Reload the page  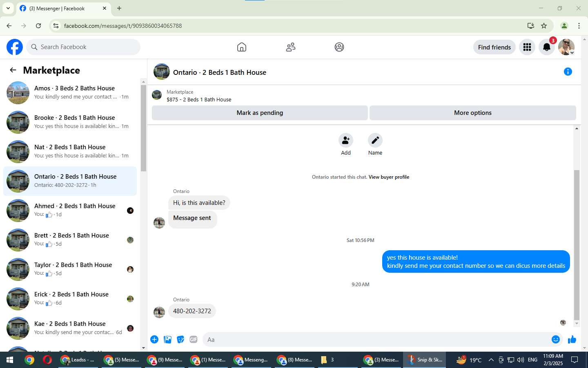pyautogui.click(x=38, y=26)
